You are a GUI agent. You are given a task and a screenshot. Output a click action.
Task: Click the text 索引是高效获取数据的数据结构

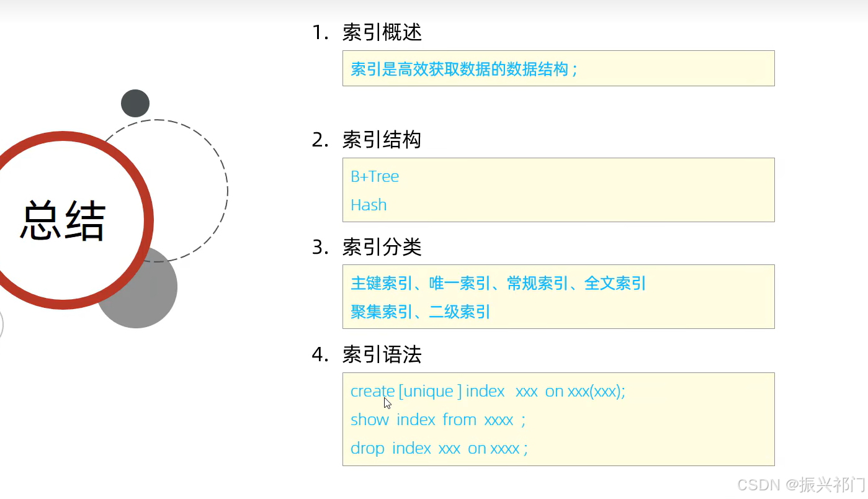tap(460, 69)
